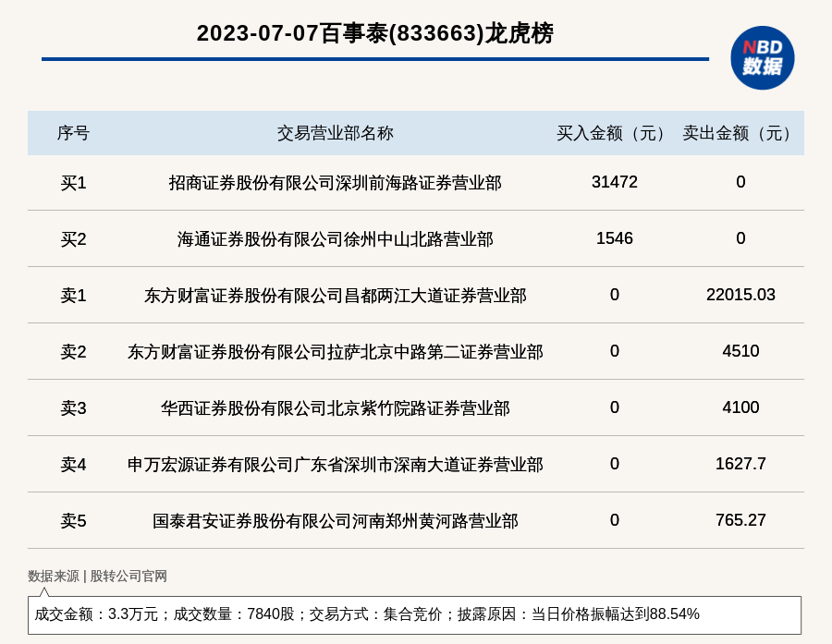Click 华西证券北京紫竹院路证券营业部 name

click(336, 408)
